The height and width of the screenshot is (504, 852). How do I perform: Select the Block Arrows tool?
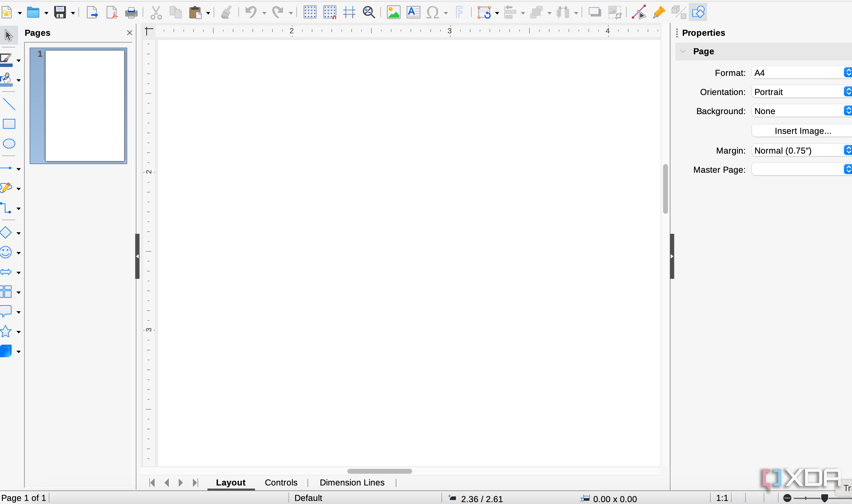pyautogui.click(x=6, y=272)
